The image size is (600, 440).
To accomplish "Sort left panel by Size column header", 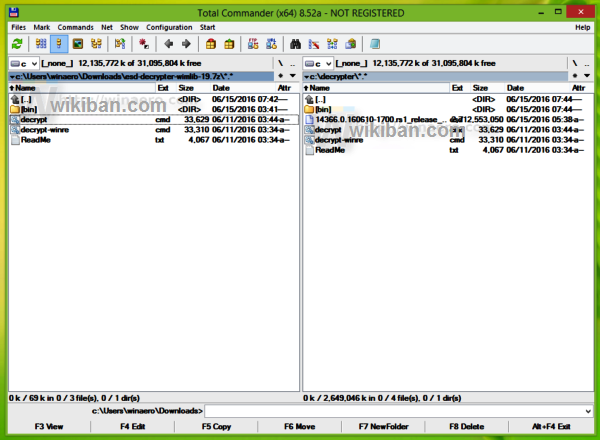I will coord(192,88).
